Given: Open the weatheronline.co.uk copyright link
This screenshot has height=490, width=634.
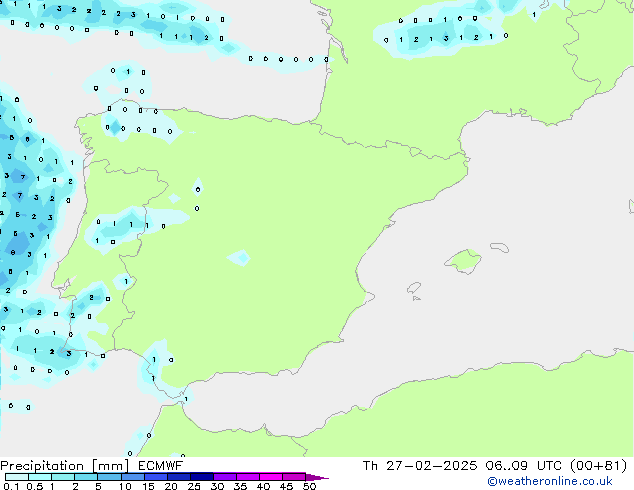Looking at the screenshot, I should [x=550, y=481].
